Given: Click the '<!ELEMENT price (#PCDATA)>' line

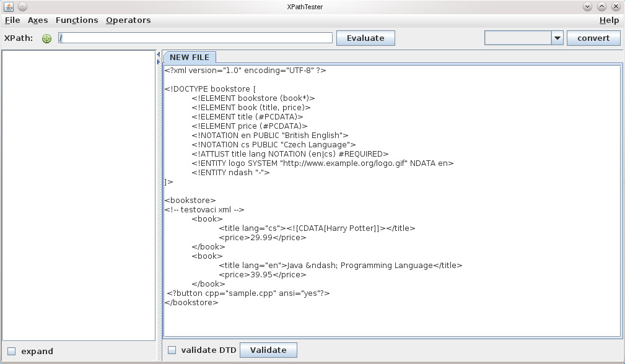Looking at the screenshot, I should (x=250, y=126).
